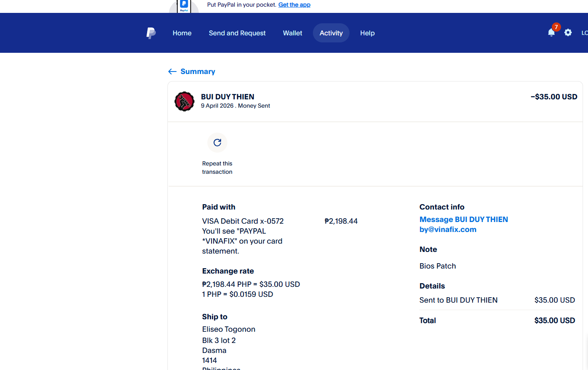Click Message BUI DUY THIEN link
The width and height of the screenshot is (588, 370).
coord(463,220)
